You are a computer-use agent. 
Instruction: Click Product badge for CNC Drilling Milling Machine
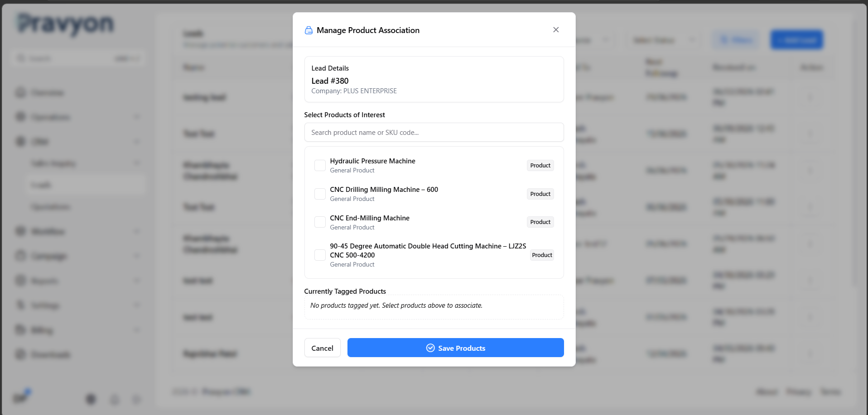click(x=540, y=194)
